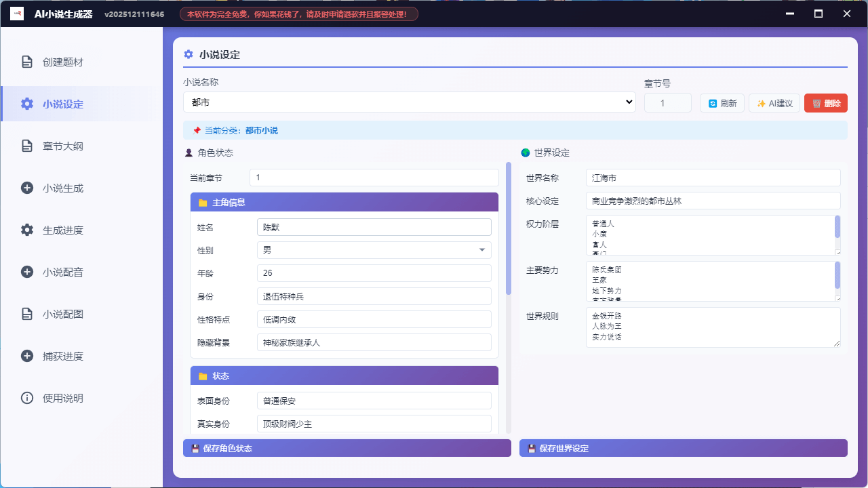This screenshot has width=868, height=488.
Task: Click the pin icon beside 当前分类 banner
Action: coord(196,129)
